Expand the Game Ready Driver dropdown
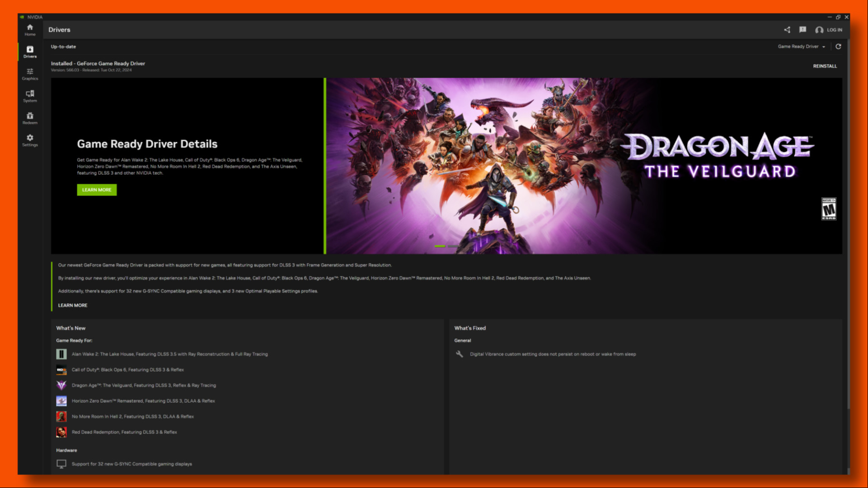 pos(802,46)
